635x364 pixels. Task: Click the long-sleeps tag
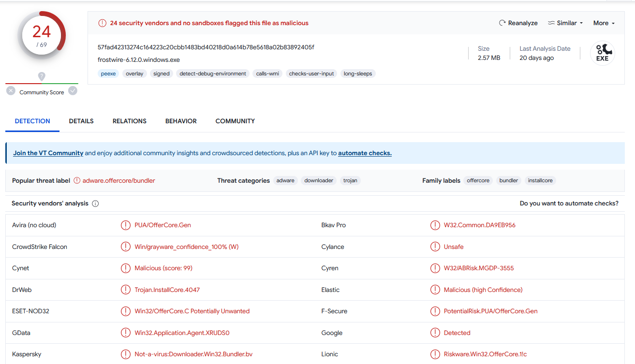click(x=358, y=73)
